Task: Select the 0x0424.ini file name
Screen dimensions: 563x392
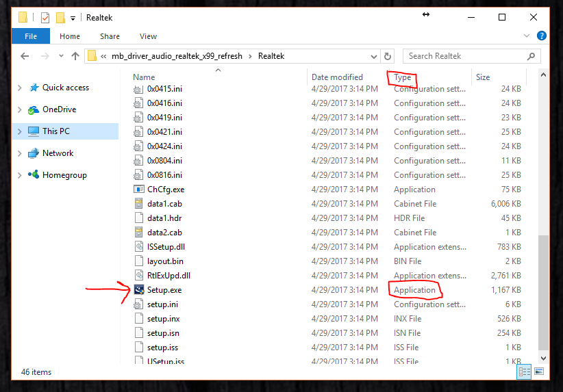Action: coord(164,146)
